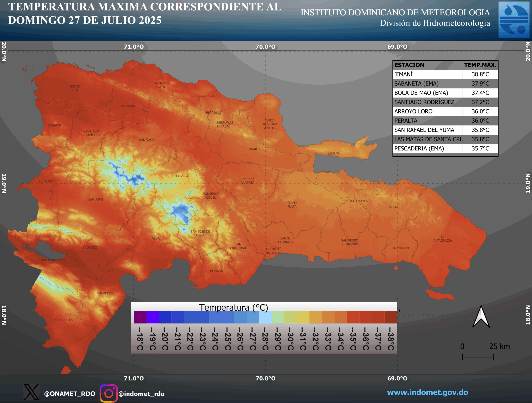
Task: Click the north arrow compass symbol
Action: click(481, 316)
